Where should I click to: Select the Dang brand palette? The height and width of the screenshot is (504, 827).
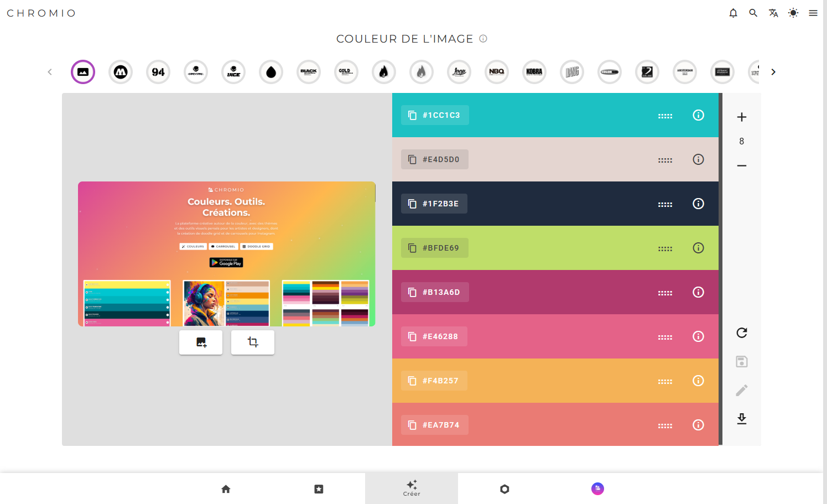(x=572, y=72)
